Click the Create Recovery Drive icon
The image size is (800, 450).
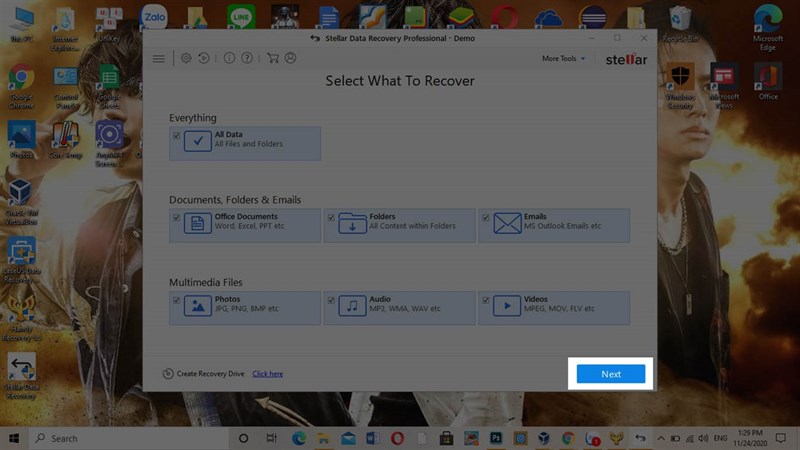[x=168, y=374]
